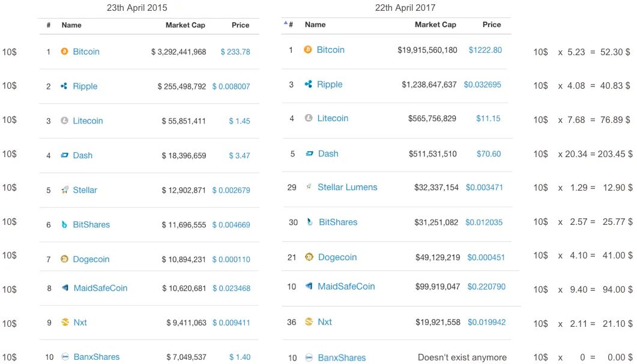Open Stellar Lumens link
Viewport: 637px width, 364px height.
[x=348, y=187]
